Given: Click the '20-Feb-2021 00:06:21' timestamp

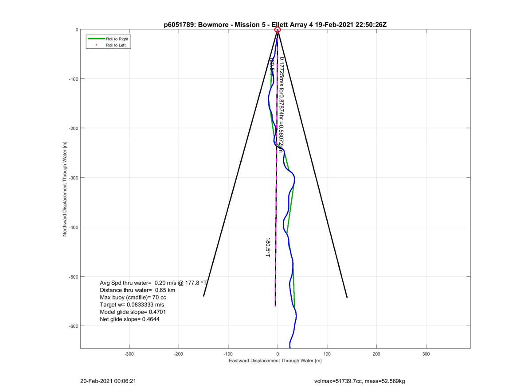Looking at the screenshot, I should pyautogui.click(x=108, y=380).
